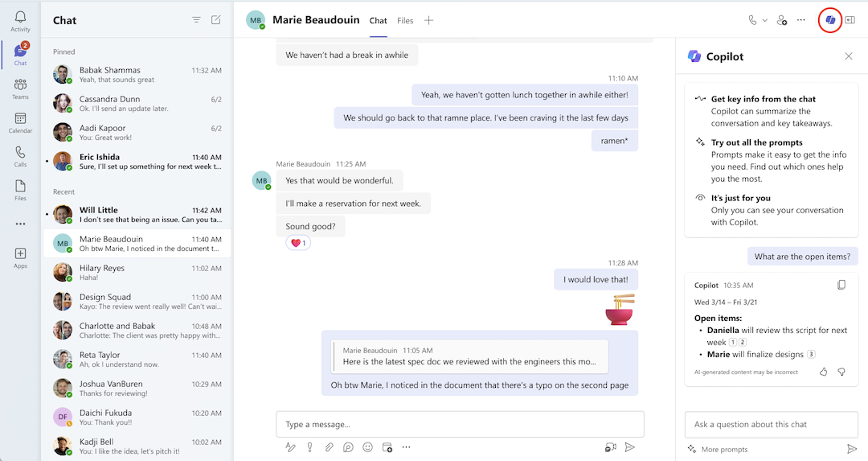Screen dimensions: 868x461
Task: Switch to the Files tab
Action: click(x=405, y=21)
